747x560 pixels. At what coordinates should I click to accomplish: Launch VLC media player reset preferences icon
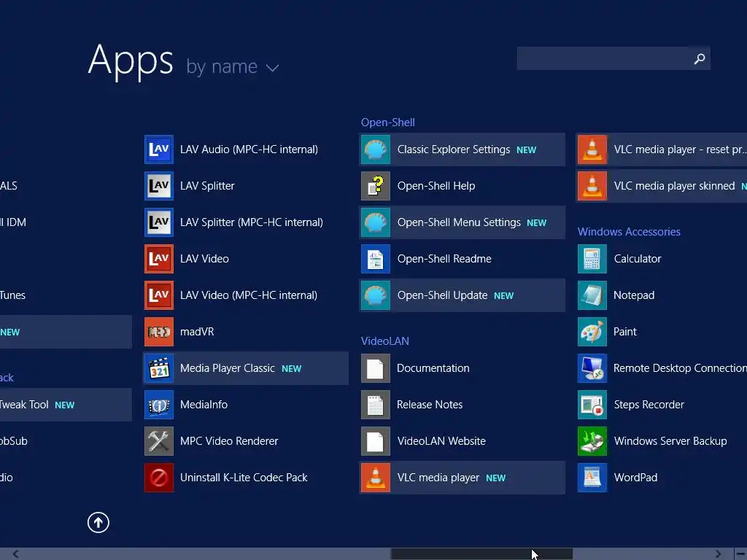(592, 149)
